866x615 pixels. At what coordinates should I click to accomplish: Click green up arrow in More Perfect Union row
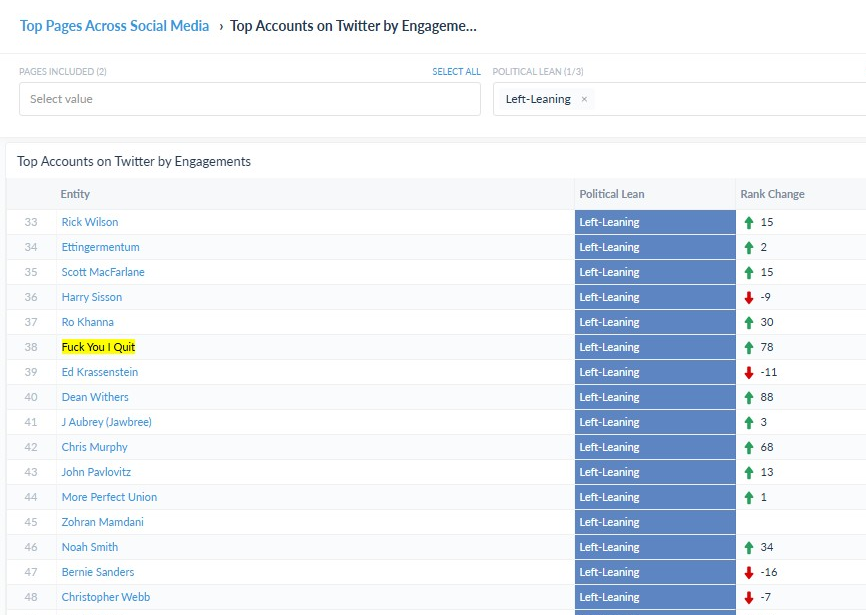pos(749,497)
